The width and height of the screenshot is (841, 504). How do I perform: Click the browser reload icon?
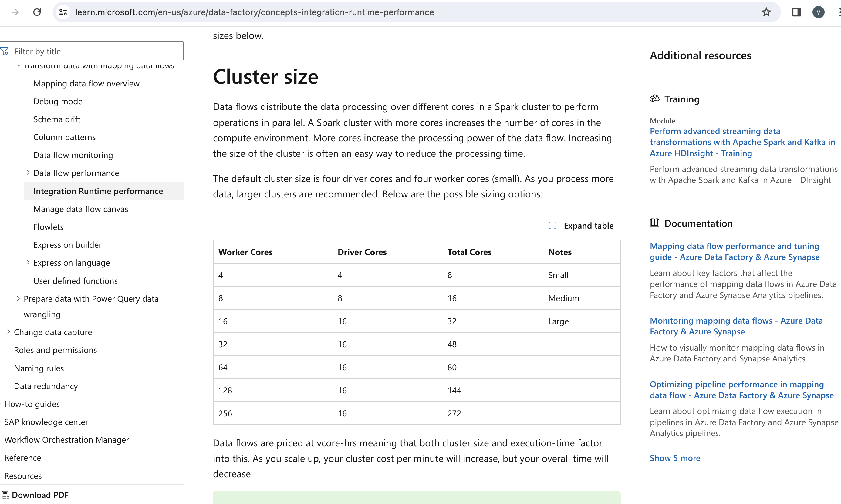point(37,12)
